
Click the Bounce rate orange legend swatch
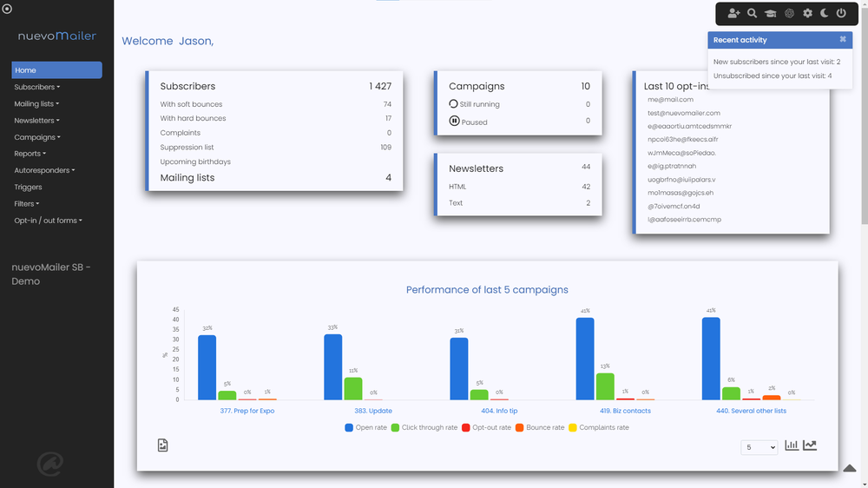[519, 427]
